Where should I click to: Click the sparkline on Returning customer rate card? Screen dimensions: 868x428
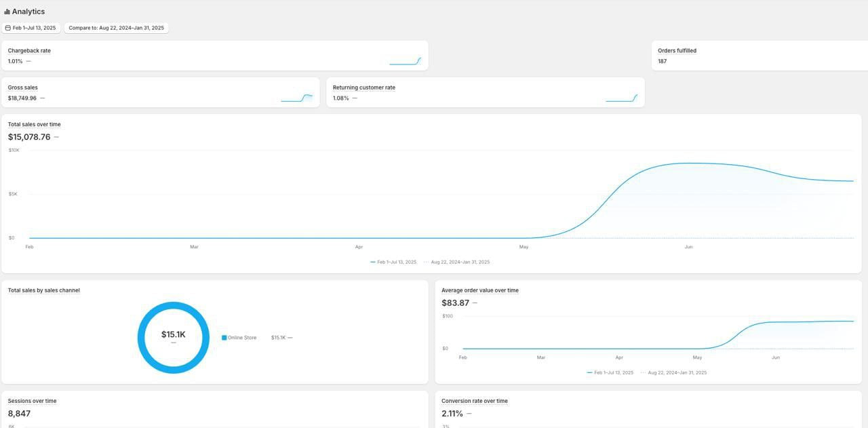[623, 96]
